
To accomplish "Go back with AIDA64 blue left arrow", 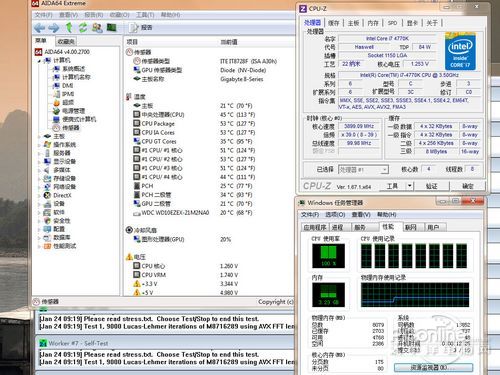I will (39, 28).
